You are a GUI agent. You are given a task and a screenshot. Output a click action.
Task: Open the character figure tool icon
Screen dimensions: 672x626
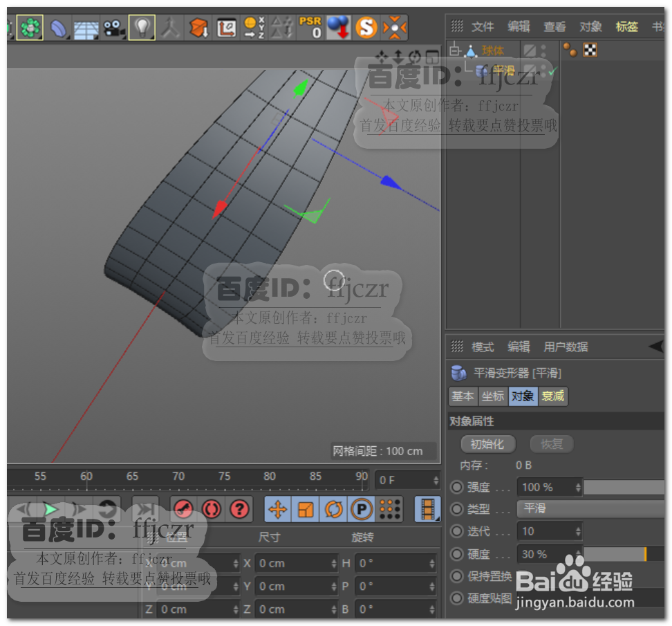coord(171,28)
